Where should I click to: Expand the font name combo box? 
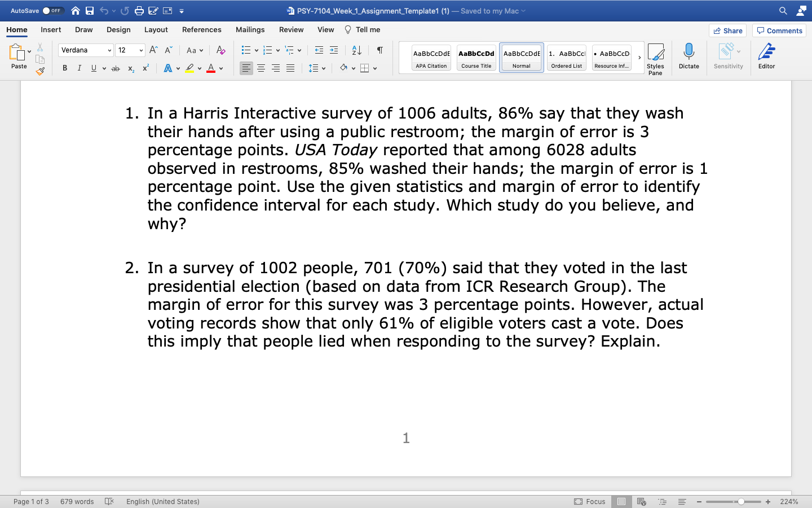85,50
